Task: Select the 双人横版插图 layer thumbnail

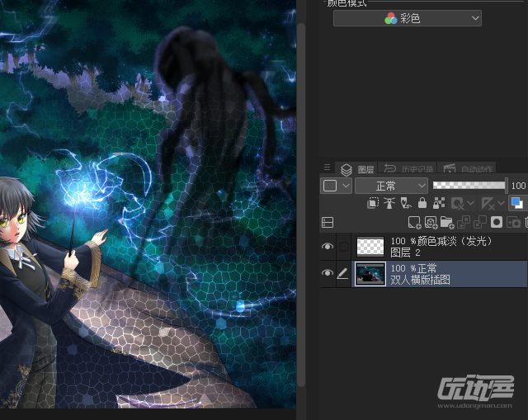Action: (x=370, y=274)
